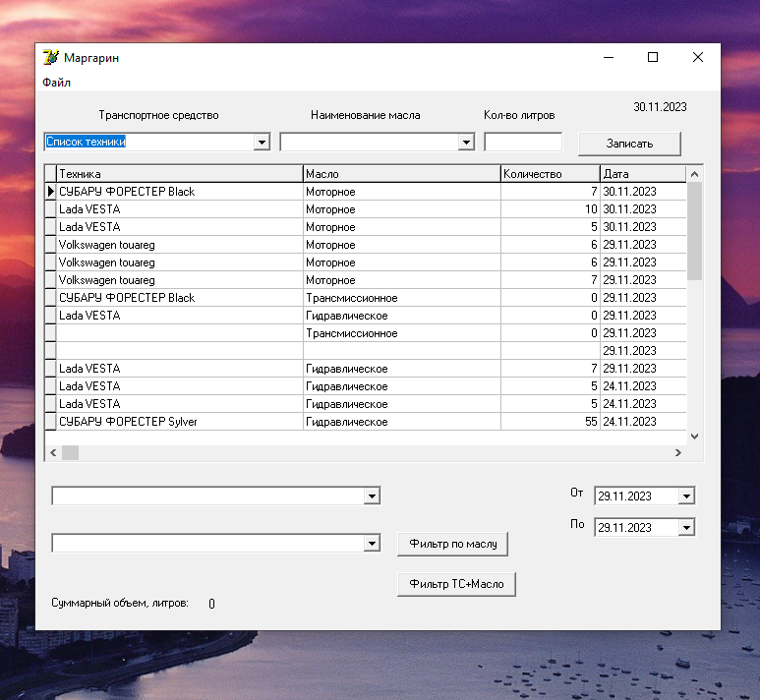760x700 pixels.
Task: Click the left arrow of the horizontal scrollbar
Action: click(x=53, y=452)
